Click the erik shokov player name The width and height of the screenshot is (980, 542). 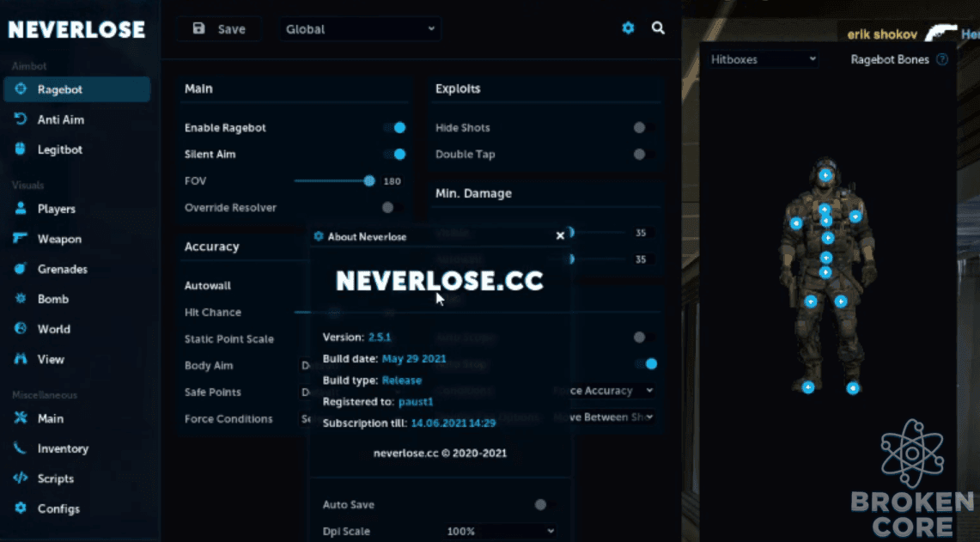[882, 34]
